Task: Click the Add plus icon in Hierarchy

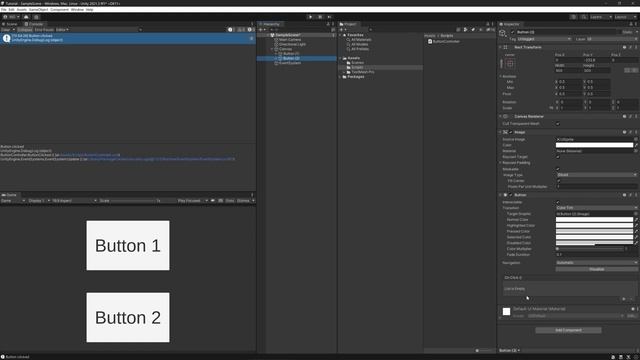Action: (x=261, y=29)
